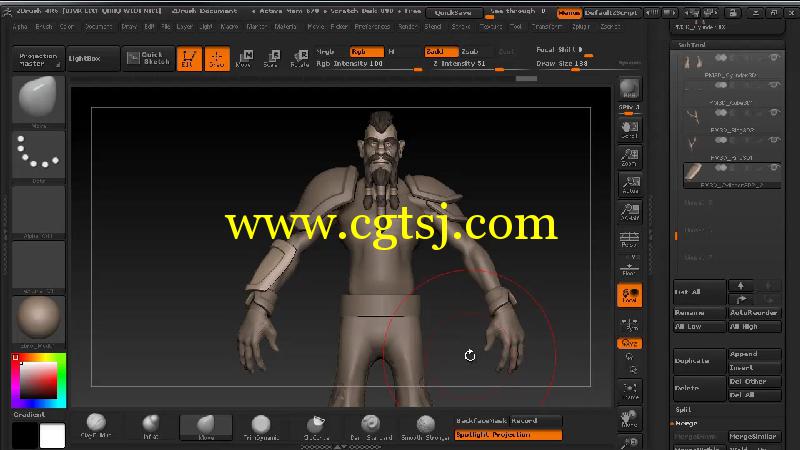800x450 pixels.
Task: Select the white main color swatch
Action: pos(53,435)
